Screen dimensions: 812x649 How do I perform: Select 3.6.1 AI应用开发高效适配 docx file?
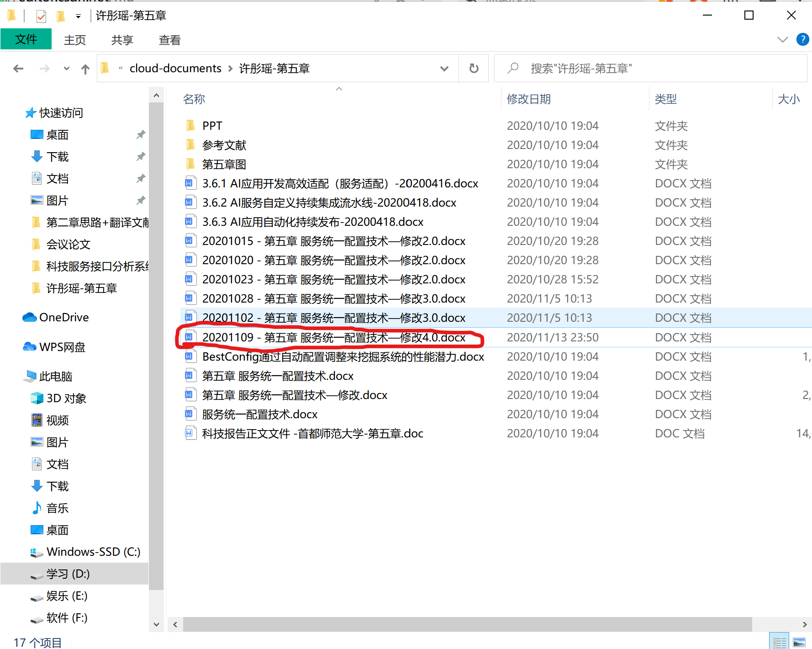pos(340,183)
